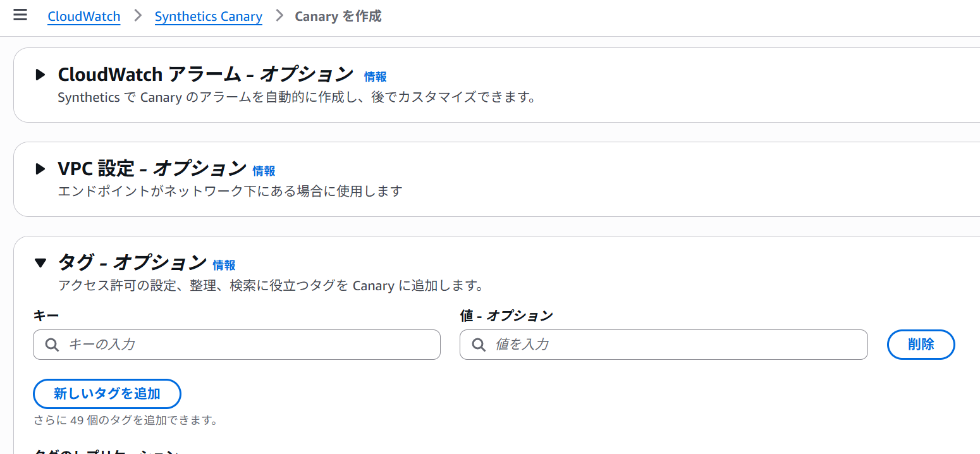Open 情報 link beside タグ heading
The image size is (980, 454).
pyautogui.click(x=224, y=265)
